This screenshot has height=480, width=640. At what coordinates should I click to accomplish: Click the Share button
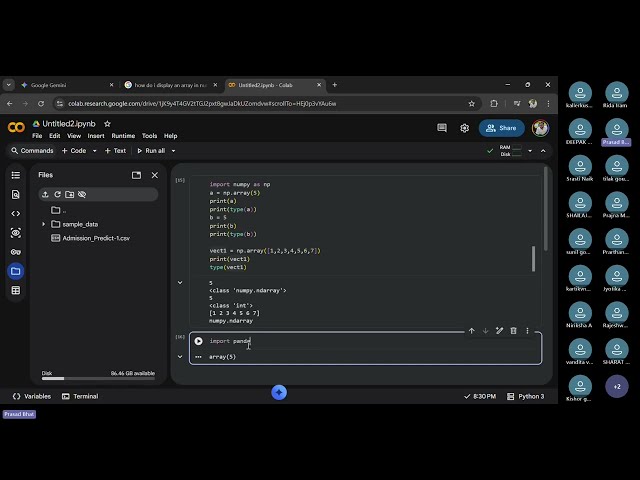[x=502, y=128]
